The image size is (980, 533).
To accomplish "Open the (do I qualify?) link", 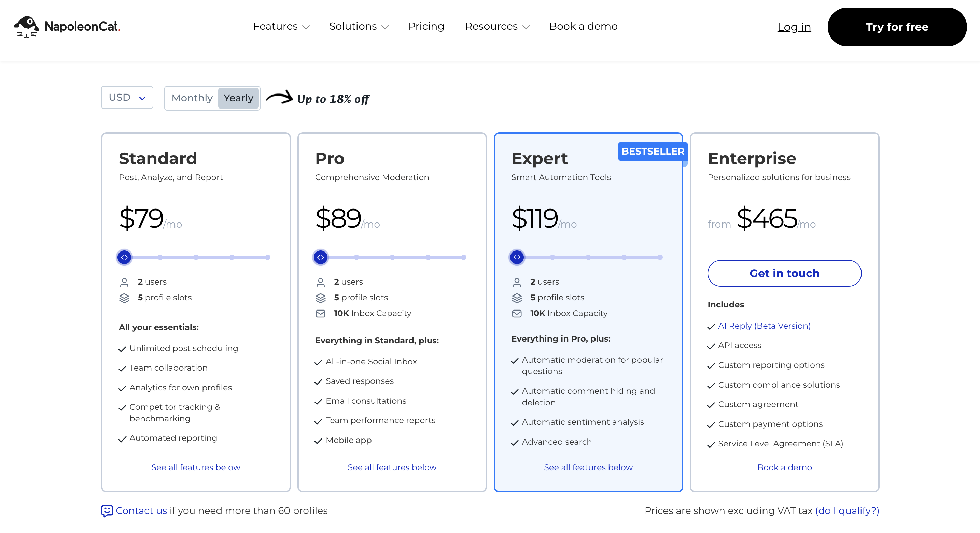I will pos(847,510).
